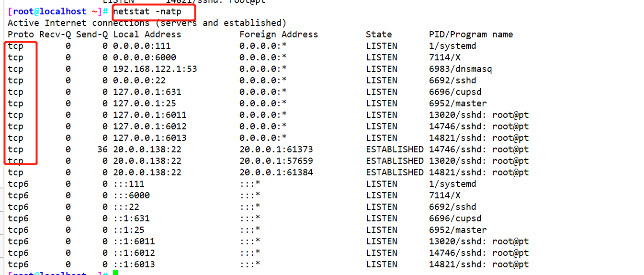This screenshot has height=275, width=644.
Task: Click "6983/dnsmasq" program entry
Action: [461, 69]
